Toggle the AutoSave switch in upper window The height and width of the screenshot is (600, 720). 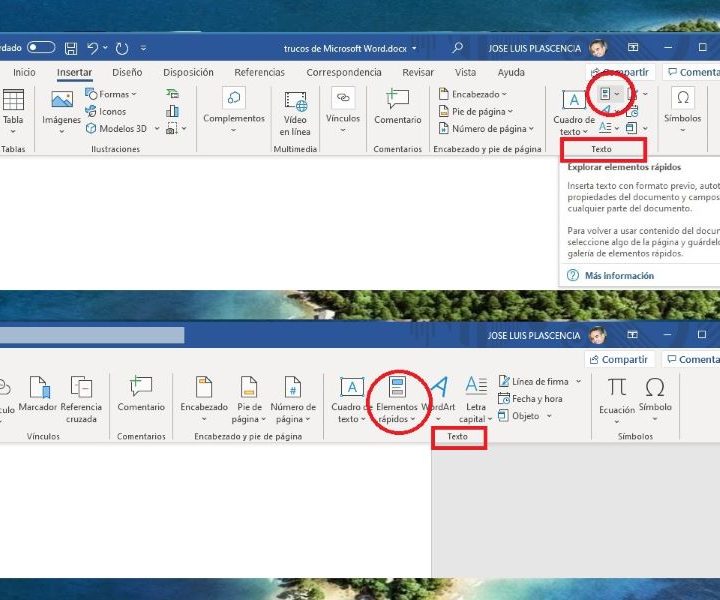41,47
